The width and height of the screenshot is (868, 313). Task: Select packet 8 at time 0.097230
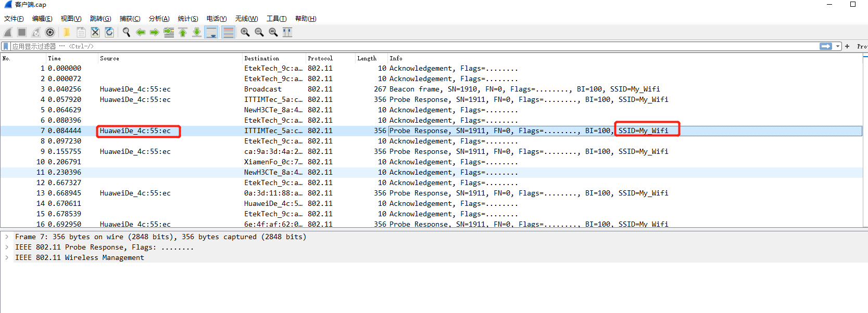431,141
